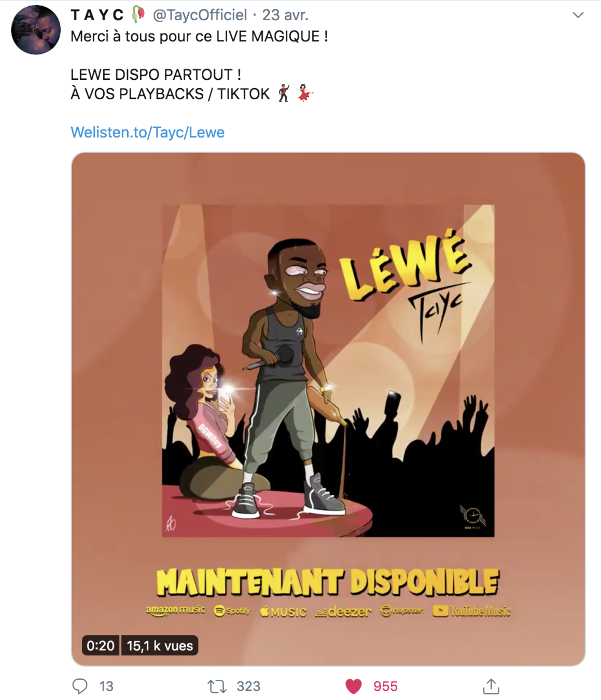This screenshot has width=601, height=700.
Task: Click the 0:20 video duration badge
Action: point(101,646)
